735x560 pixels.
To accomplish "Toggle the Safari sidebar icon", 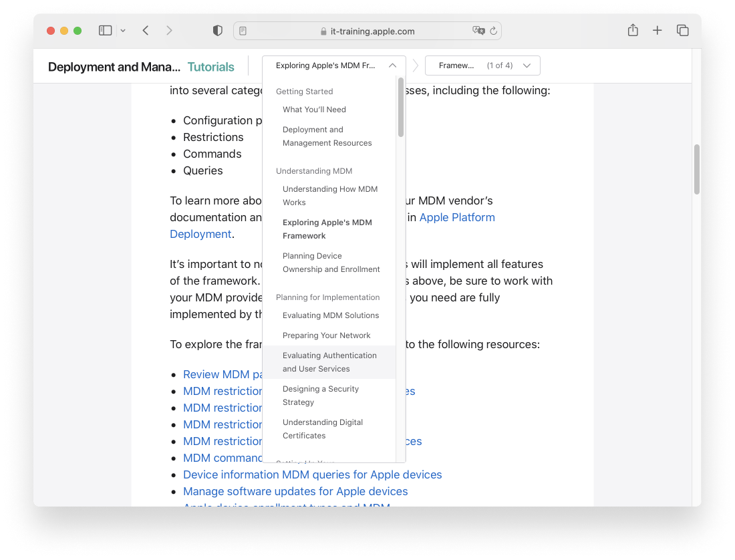I will [105, 30].
